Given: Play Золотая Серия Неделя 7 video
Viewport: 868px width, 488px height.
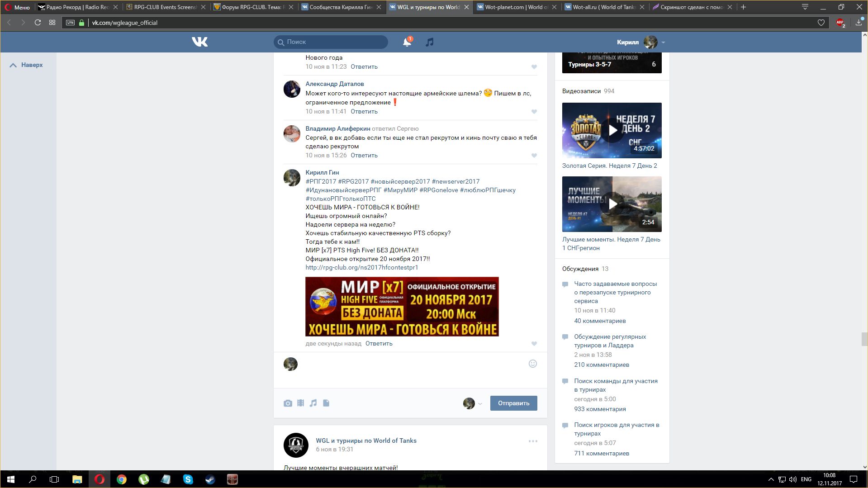Looking at the screenshot, I should coord(612,131).
